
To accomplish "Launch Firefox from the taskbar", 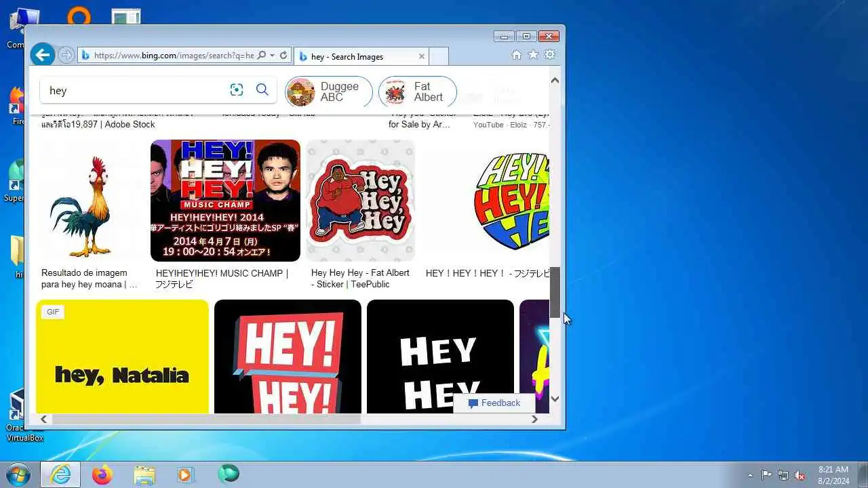I will point(102,475).
